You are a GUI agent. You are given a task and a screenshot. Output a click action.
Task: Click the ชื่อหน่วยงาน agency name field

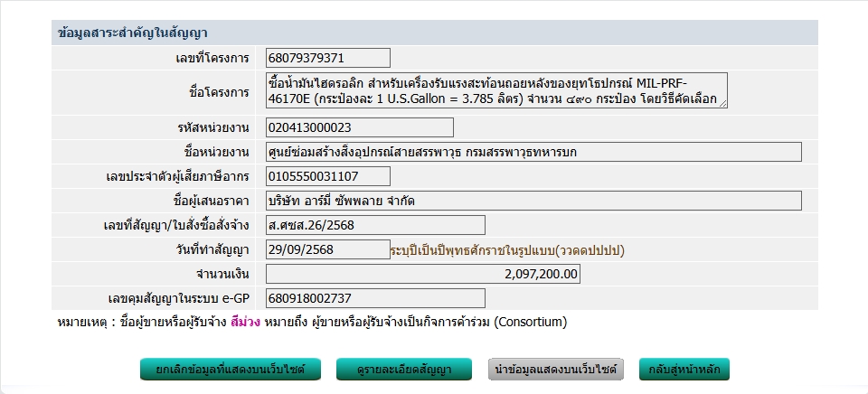(533, 152)
